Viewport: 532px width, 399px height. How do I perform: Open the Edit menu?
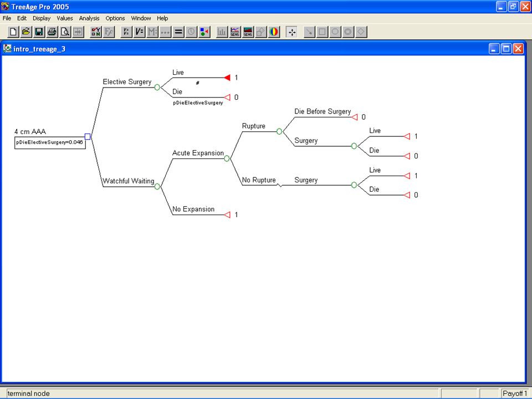pos(22,18)
